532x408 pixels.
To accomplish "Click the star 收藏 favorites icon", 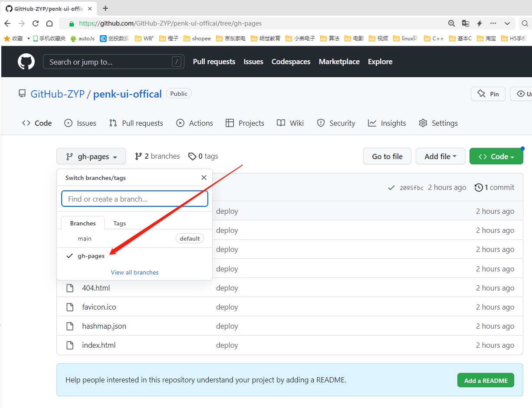I will 7,38.
